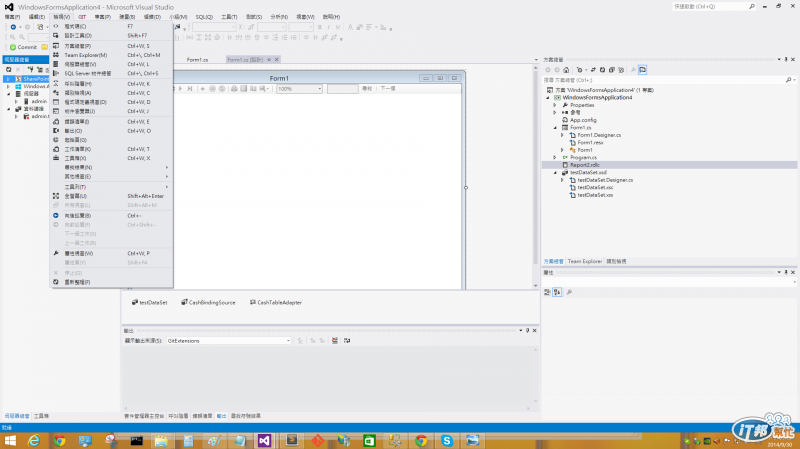Image resolution: width=800 pixels, height=449 pixels.
Task: Choose Full Screen Shift+Alt+Enter menu item
Action: [x=112, y=196]
